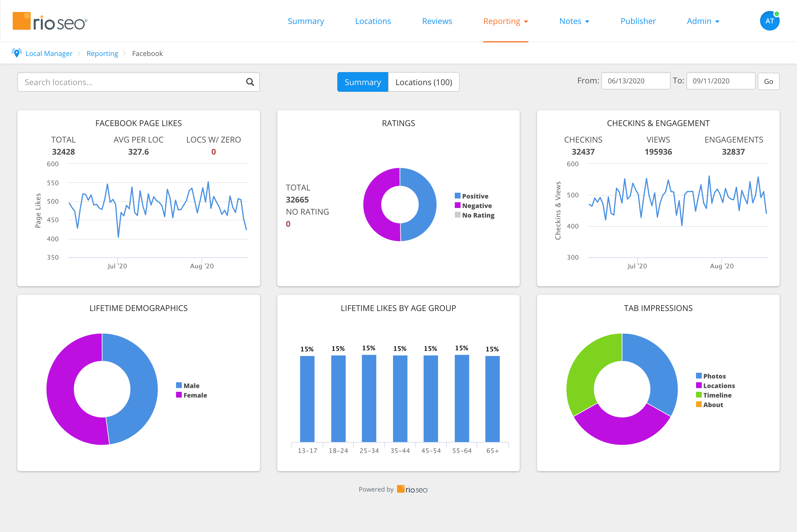Click the search magnifier icon

tap(250, 82)
